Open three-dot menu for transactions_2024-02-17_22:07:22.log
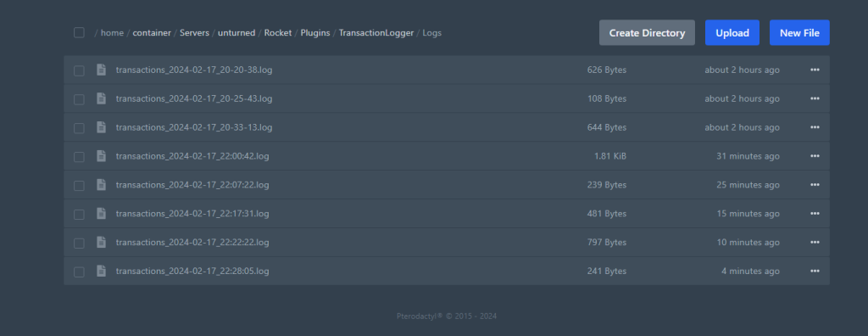 click(x=815, y=185)
